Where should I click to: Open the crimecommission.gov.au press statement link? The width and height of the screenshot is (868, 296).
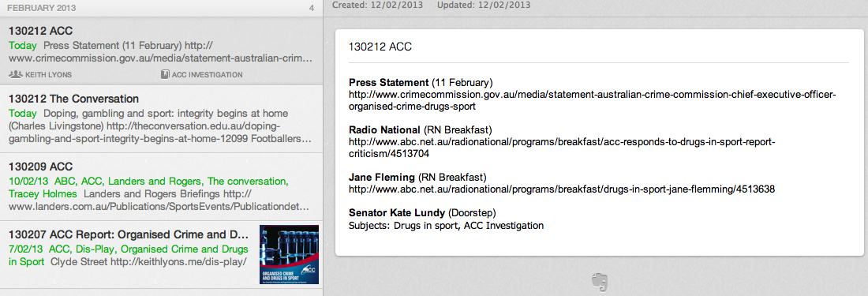click(592, 100)
